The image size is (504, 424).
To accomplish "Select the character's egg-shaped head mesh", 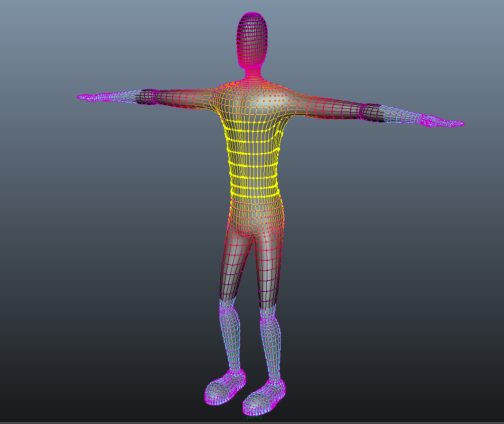I will (253, 40).
